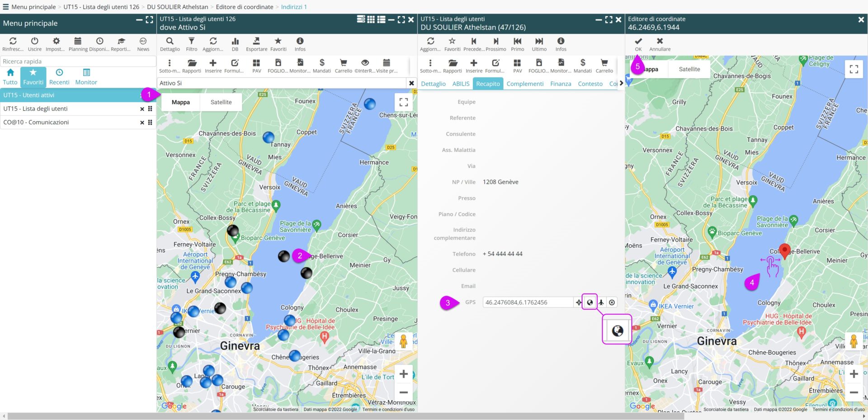The image size is (868, 420).
Task: Open the Complementi tab
Action: tap(525, 84)
